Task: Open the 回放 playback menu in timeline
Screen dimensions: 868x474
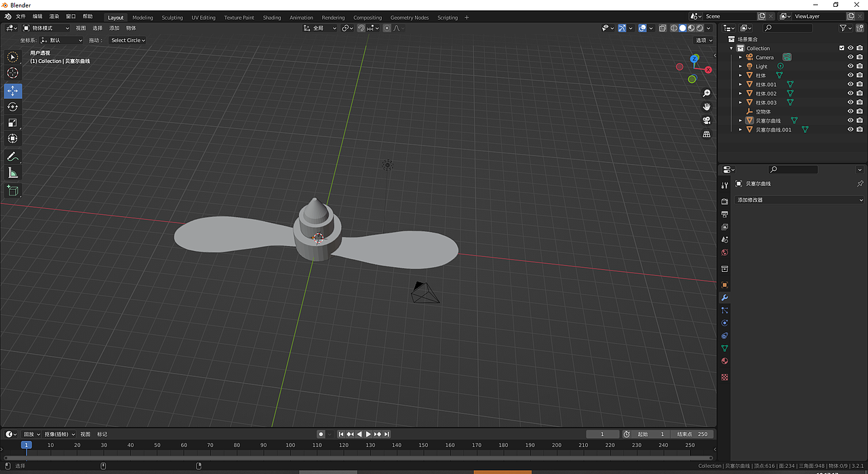Action: [x=31, y=434]
